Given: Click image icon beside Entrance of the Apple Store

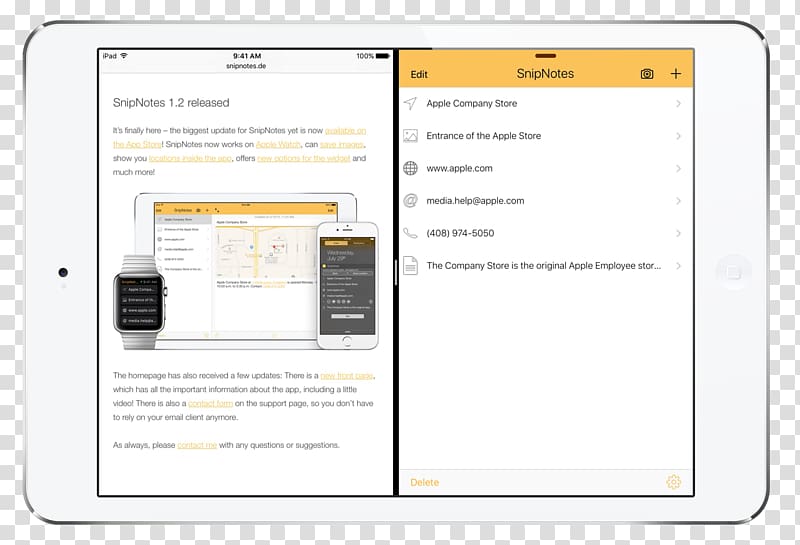Looking at the screenshot, I should coord(410,136).
